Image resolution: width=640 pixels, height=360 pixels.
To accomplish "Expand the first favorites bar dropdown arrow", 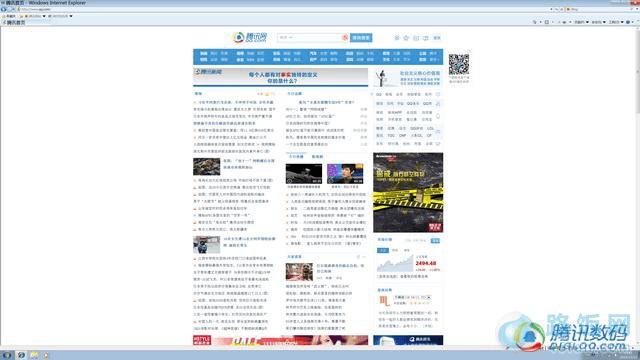I will click(x=44, y=16).
